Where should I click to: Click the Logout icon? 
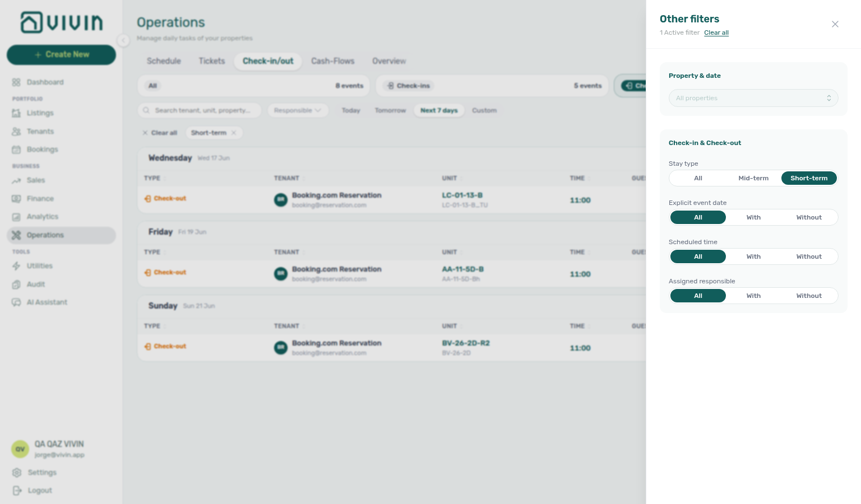click(x=17, y=491)
